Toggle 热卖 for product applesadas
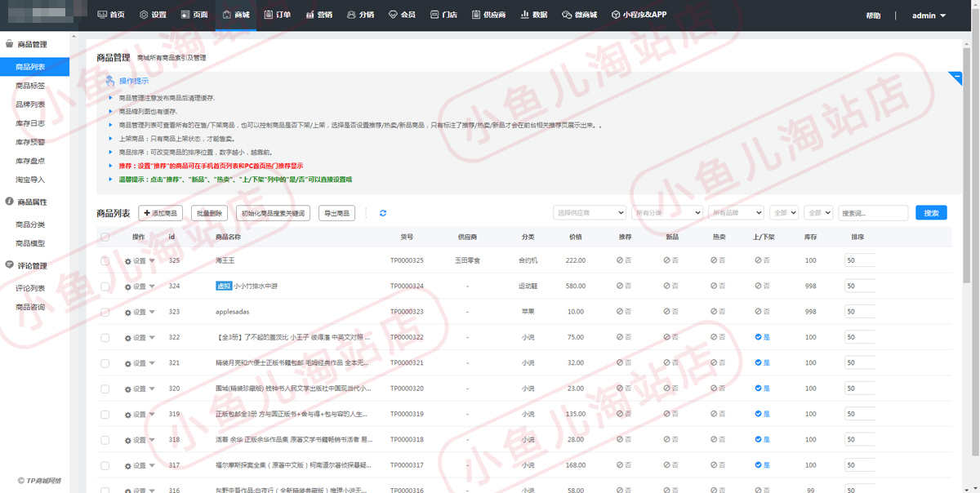980x493 pixels. [718, 312]
